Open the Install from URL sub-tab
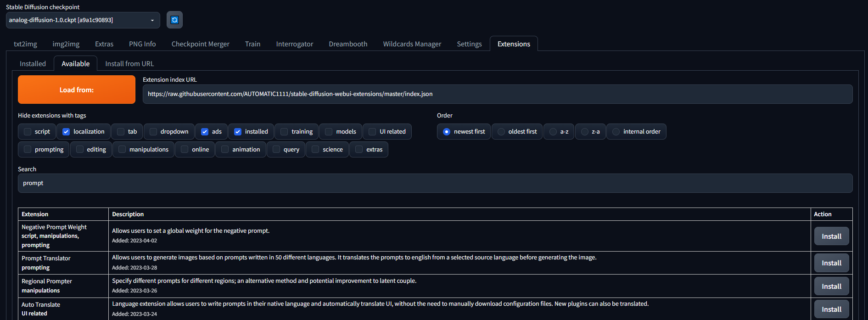 tap(129, 64)
